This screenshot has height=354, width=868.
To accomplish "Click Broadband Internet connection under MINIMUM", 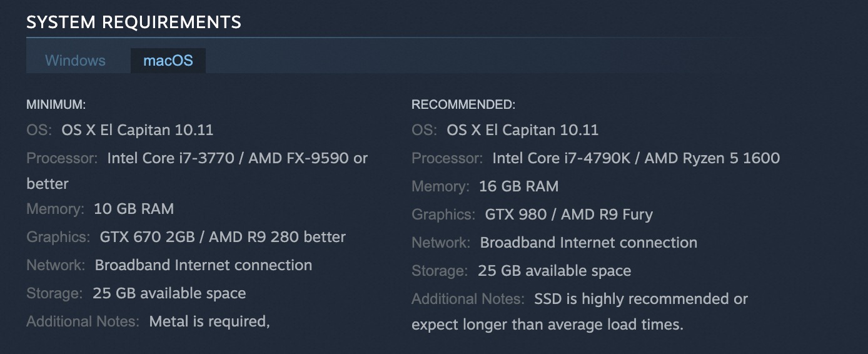I will coord(203,265).
